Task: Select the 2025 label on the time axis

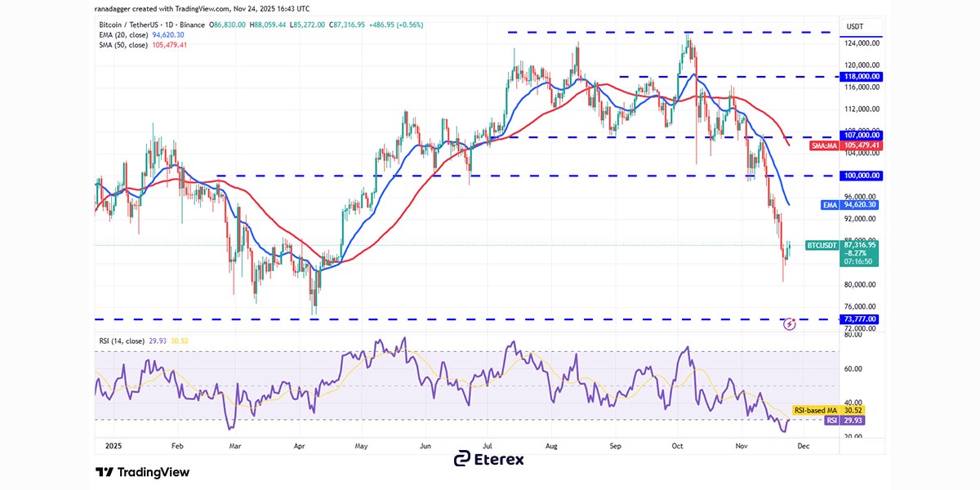Action: pyautogui.click(x=113, y=447)
